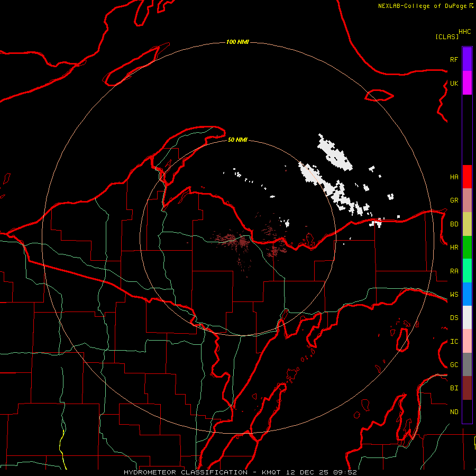Select the BD yellow legend swatch
Viewport: 476px width, 476px height.
[467, 224]
